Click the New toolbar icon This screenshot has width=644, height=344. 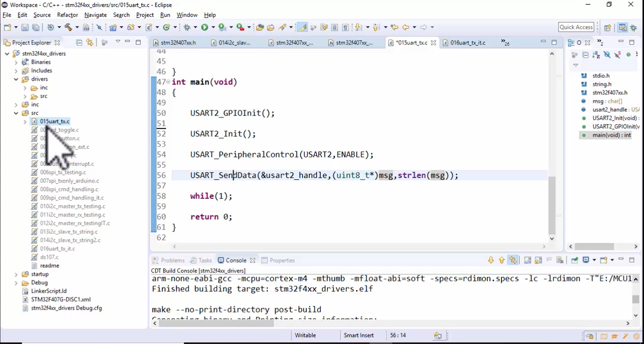pyautogui.click(x=7, y=27)
